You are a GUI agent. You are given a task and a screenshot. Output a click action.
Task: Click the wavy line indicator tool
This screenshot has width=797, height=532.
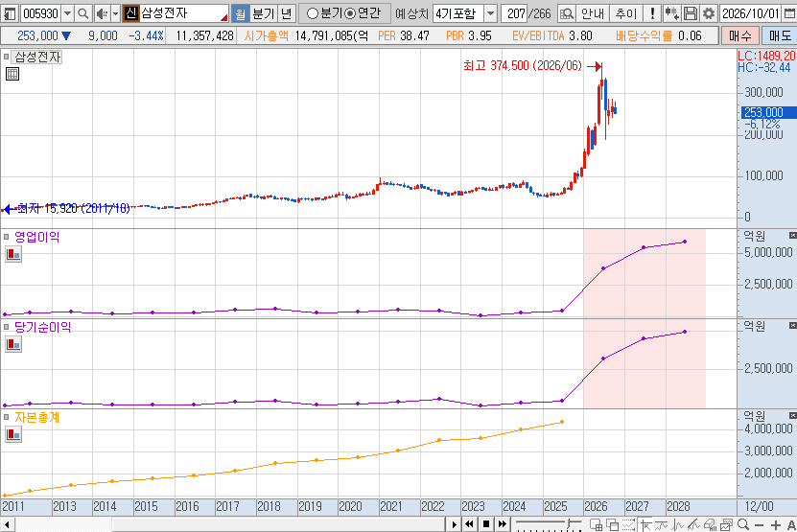pos(661,524)
